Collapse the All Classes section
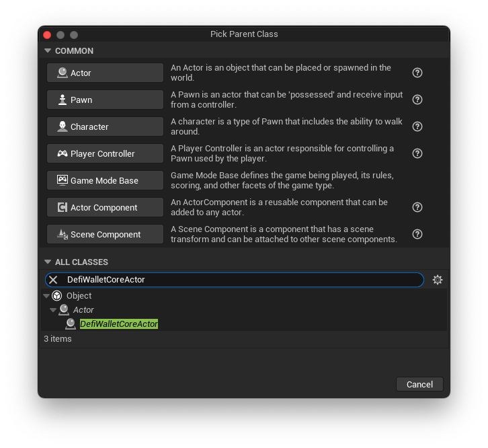Screen dimensions: 488x448 click(48, 262)
